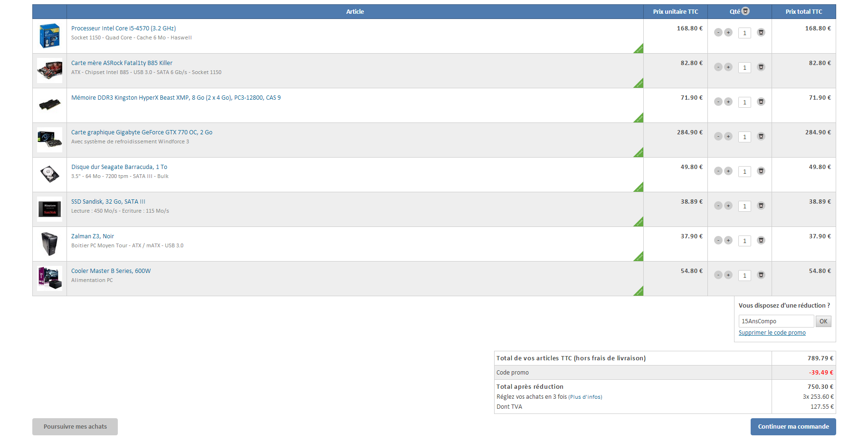View the Kingston HyperX memory thumbnail
The height and width of the screenshot is (441, 868).
point(49,105)
